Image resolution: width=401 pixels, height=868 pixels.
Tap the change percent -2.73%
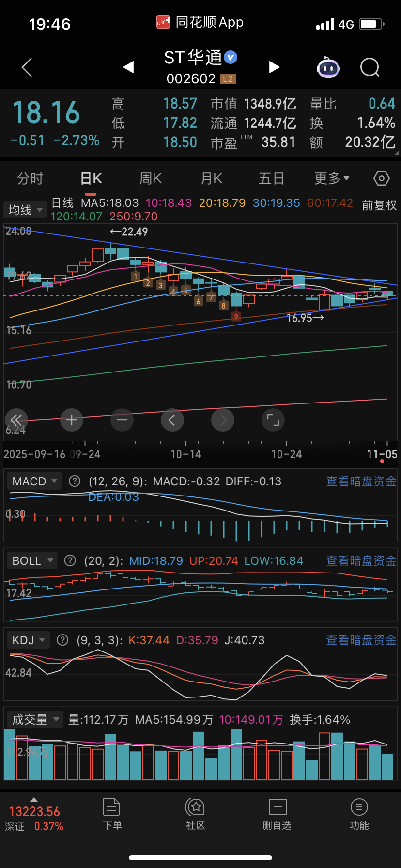tap(77, 140)
